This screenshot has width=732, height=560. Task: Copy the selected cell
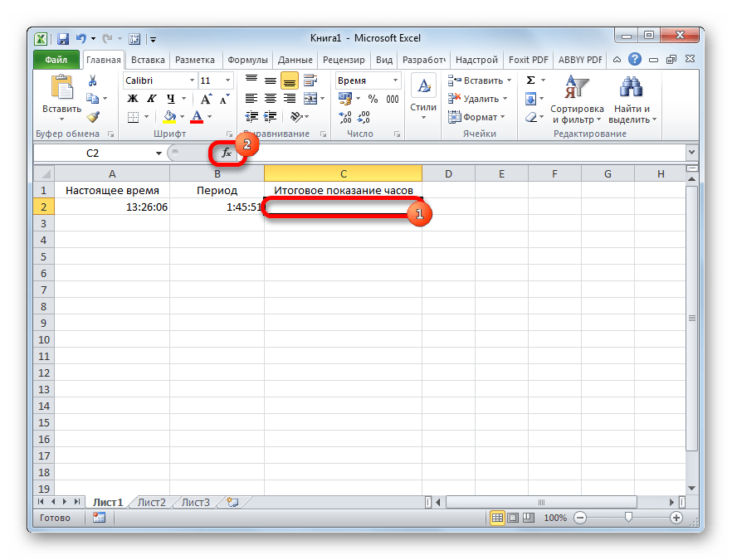pos(92,99)
